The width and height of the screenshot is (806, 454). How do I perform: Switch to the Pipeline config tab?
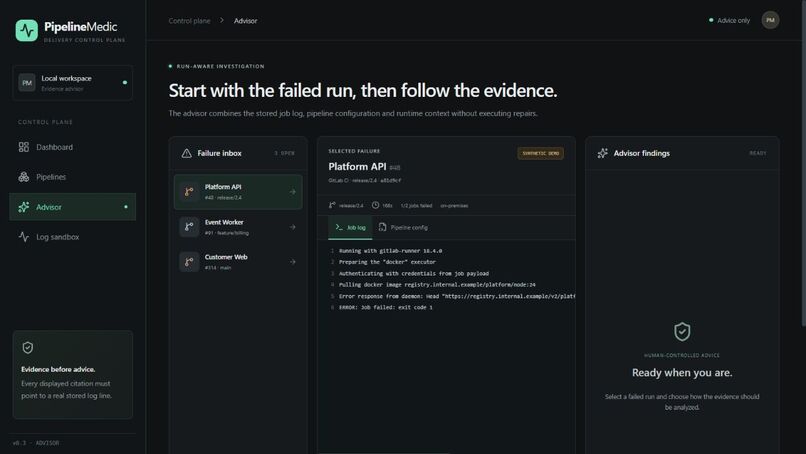click(x=403, y=227)
